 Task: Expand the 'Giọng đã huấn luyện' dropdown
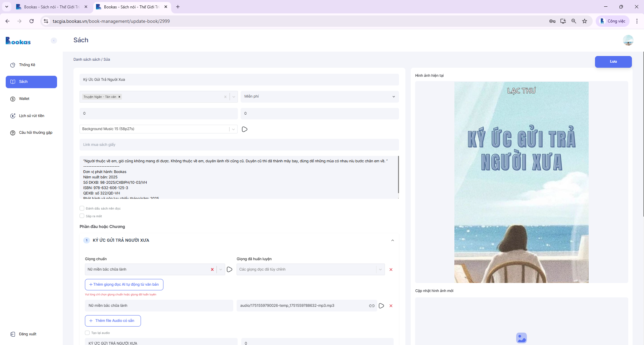(x=380, y=270)
